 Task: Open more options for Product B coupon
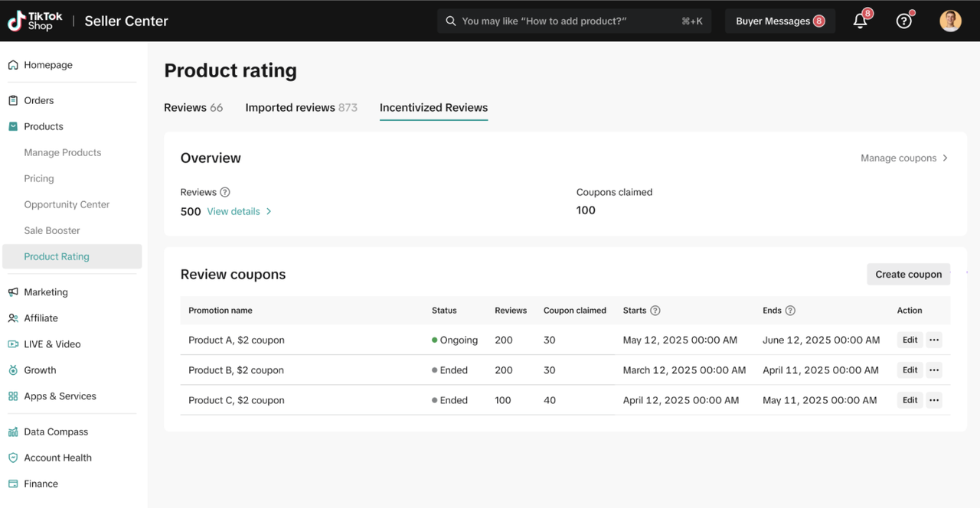933,370
